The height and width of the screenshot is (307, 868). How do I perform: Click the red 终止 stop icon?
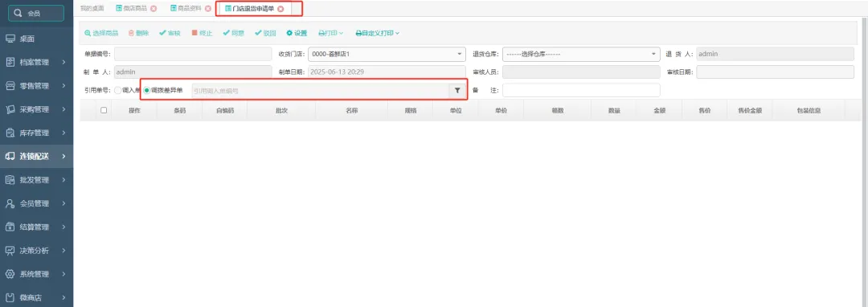point(194,33)
